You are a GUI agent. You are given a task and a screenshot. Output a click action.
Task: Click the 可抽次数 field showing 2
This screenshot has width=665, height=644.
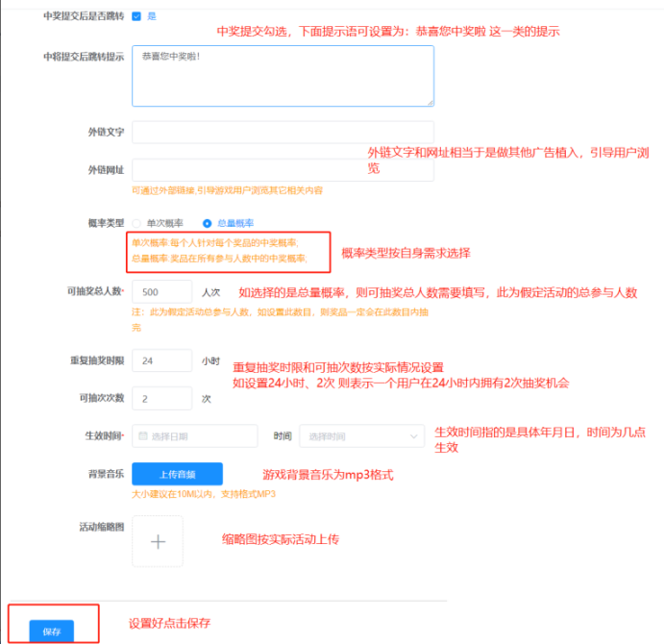161,399
